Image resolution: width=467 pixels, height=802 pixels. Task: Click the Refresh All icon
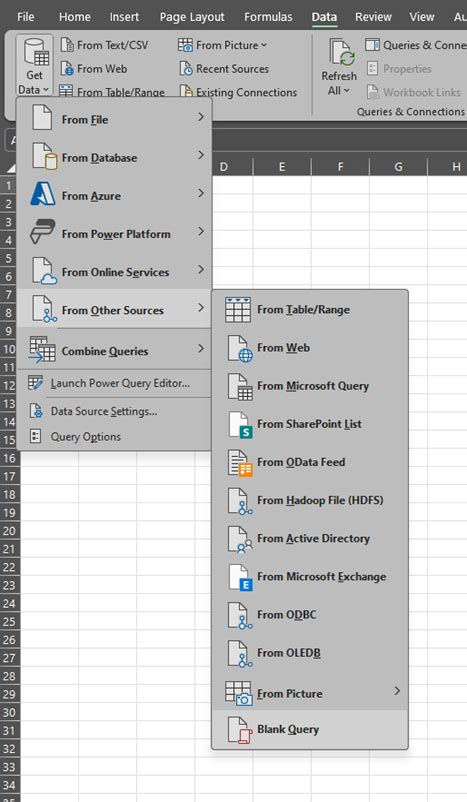point(342,52)
